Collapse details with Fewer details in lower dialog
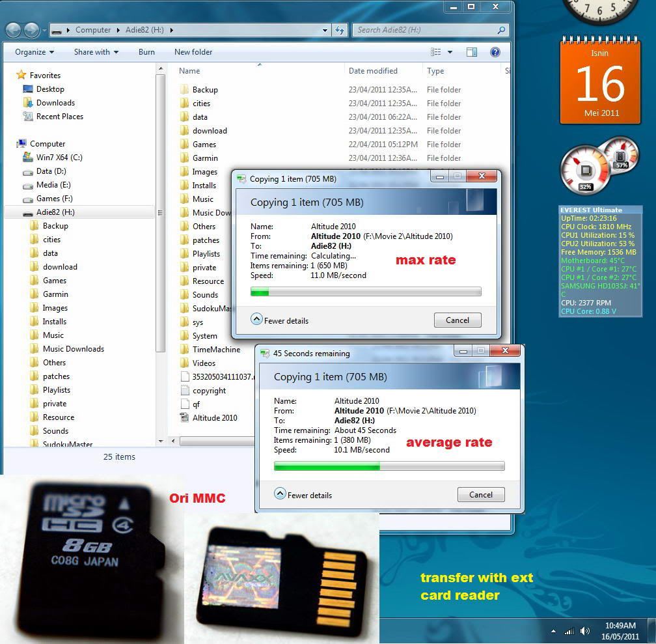Image resolution: width=656 pixels, height=644 pixels. (304, 495)
